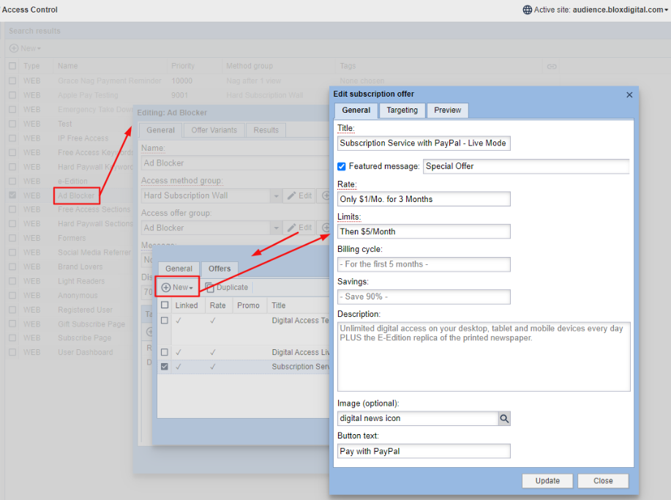Open the Preview tab
The width and height of the screenshot is (671, 500).
coord(447,110)
